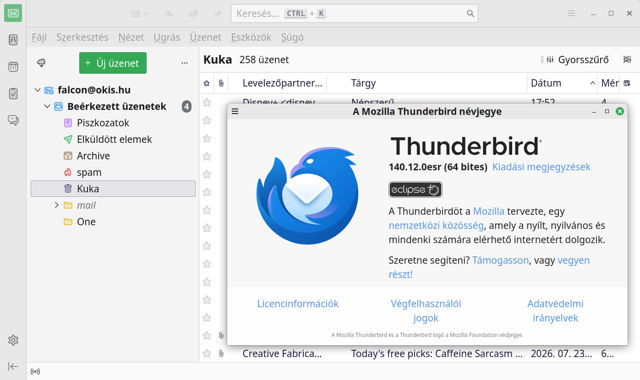Open the Mail space in the sidebar

pos(13,13)
